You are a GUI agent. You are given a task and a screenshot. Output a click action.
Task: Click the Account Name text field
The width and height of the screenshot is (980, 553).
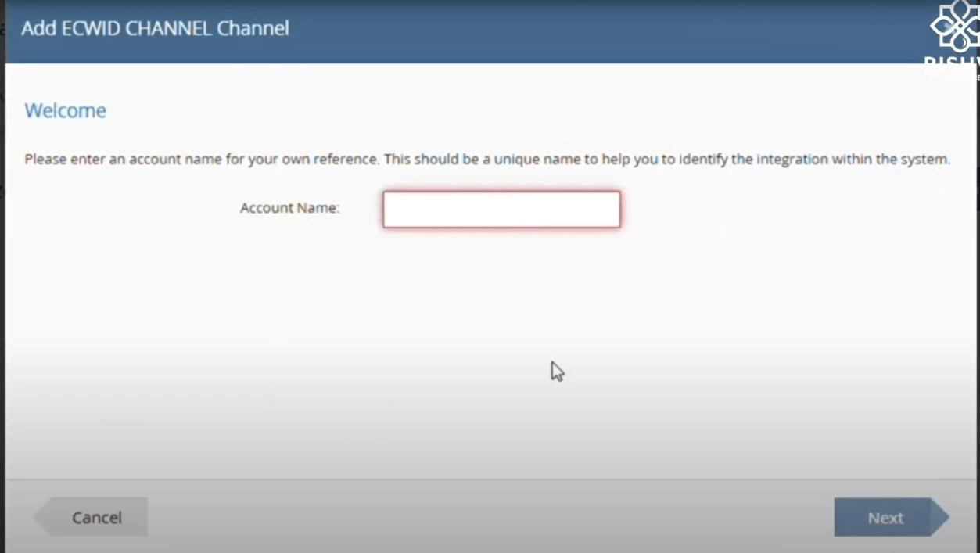click(x=501, y=210)
